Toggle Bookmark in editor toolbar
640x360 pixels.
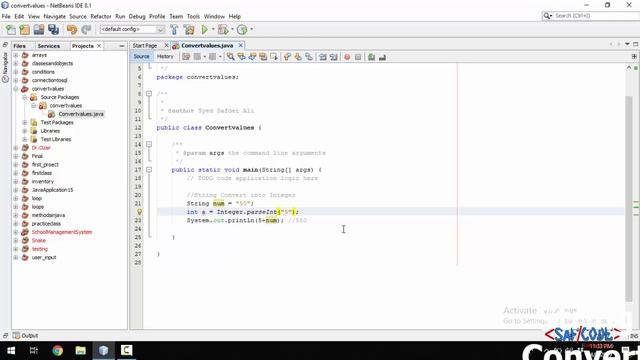pyautogui.click(x=309, y=57)
